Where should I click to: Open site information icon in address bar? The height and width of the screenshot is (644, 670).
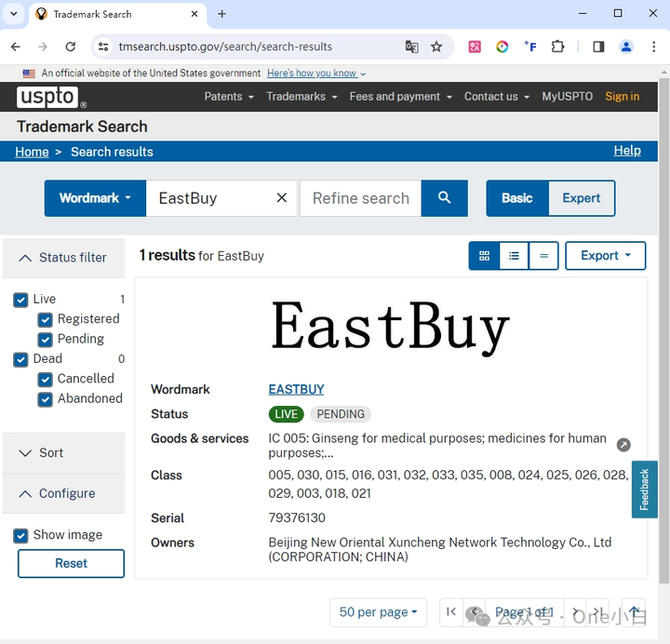(103, 47)
